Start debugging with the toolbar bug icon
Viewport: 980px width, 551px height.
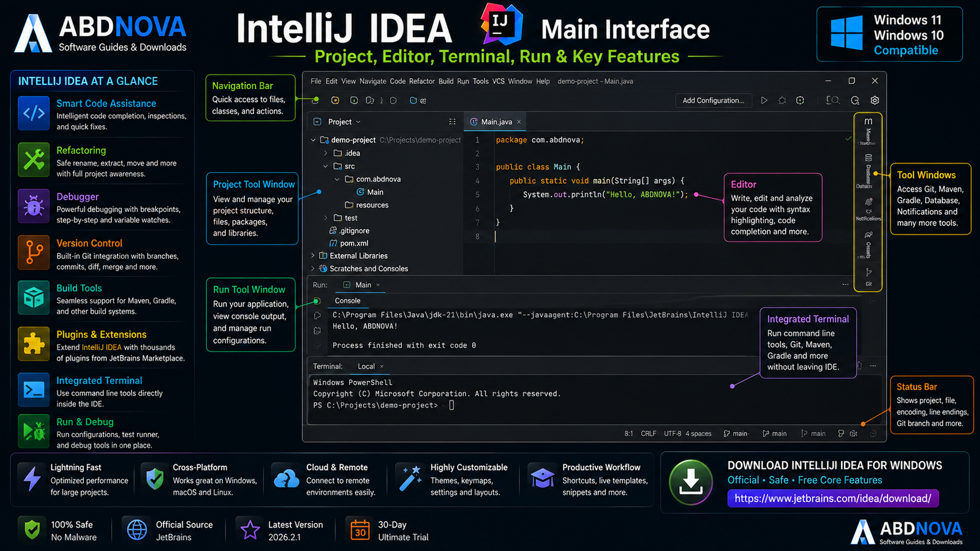[782, 100]
